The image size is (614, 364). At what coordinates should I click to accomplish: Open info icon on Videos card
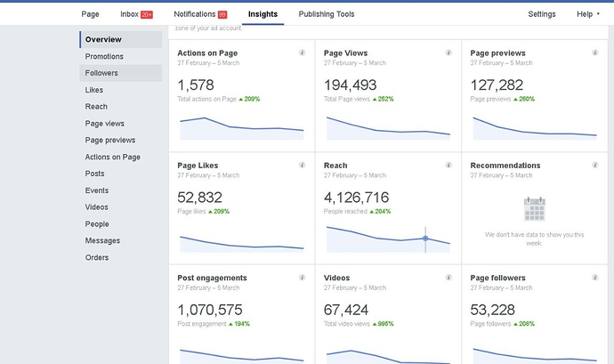pyautogui.click(x=448, y=278)
